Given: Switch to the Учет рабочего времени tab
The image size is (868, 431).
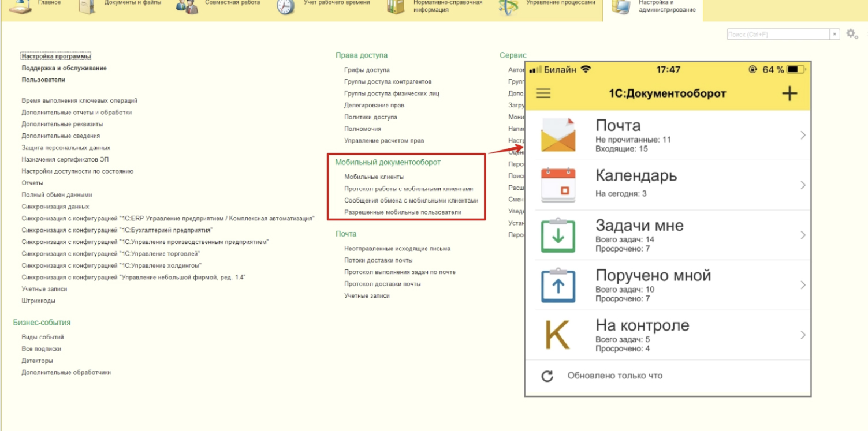Looking at the screenshot, I should coord(338,3).
